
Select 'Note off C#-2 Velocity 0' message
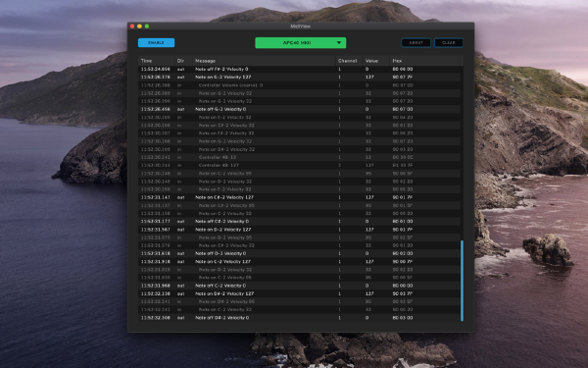click(221, 221)
